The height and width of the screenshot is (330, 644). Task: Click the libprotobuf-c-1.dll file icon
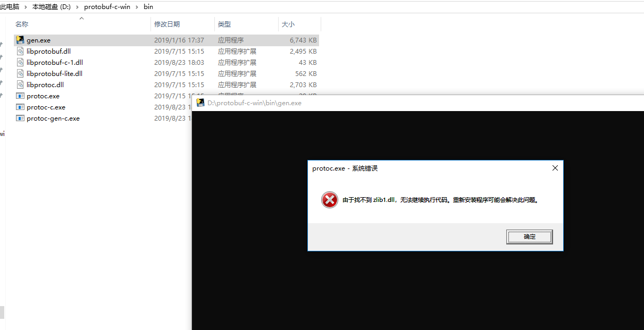click(21, 62)
